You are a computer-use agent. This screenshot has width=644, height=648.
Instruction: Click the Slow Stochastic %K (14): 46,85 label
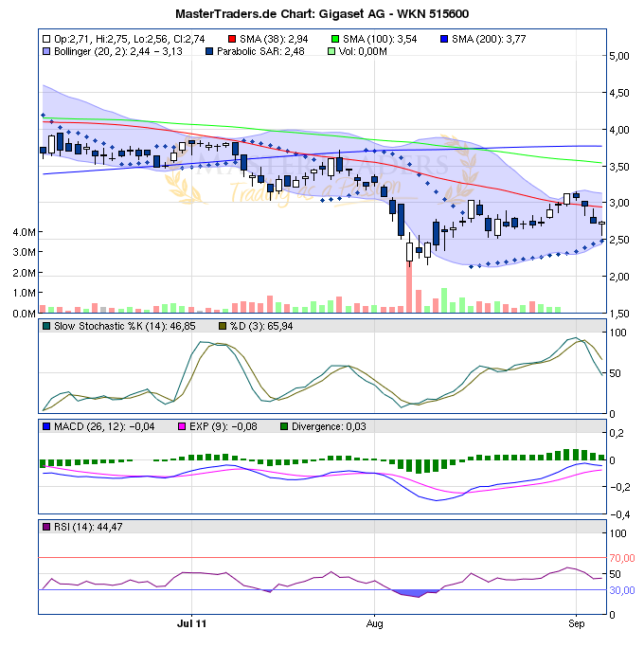coord(125,327)
